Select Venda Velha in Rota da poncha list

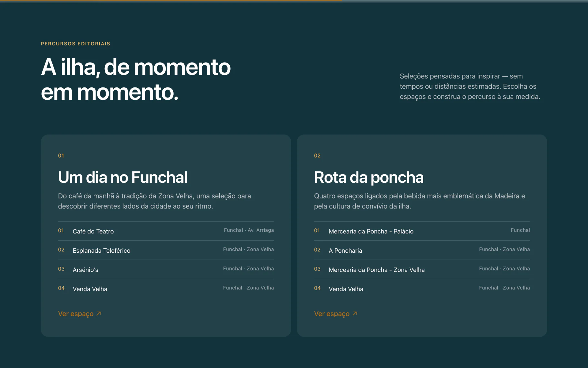pos(422,289)
